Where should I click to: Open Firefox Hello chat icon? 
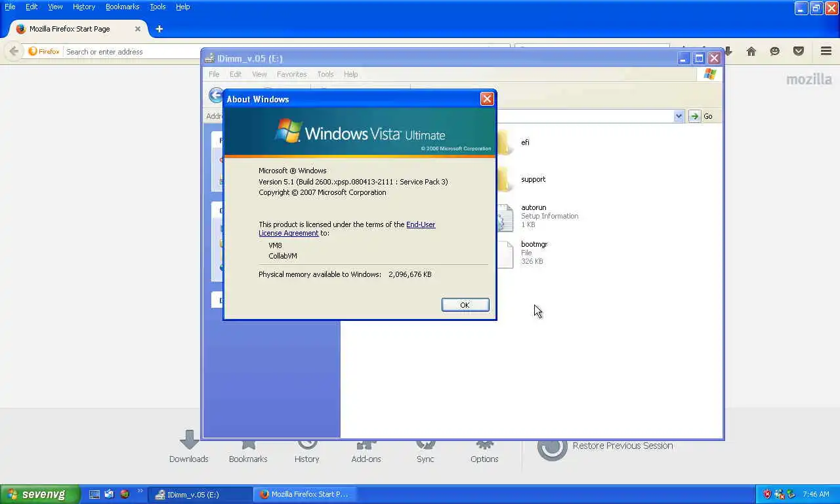[775, 51]
